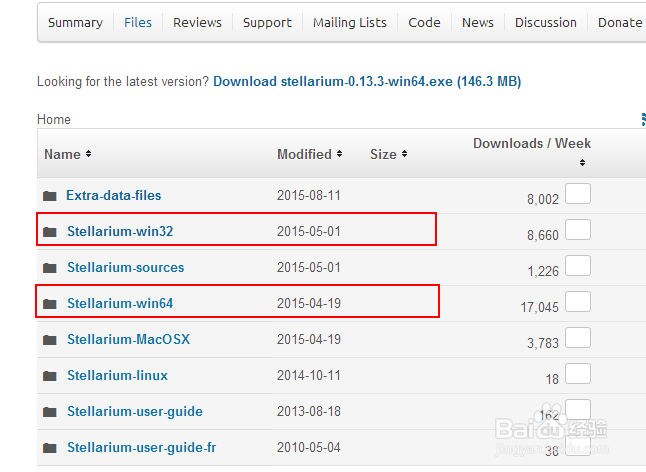
Task: Click folder icon beside Extra-data-files
Action: pos(50,196)
